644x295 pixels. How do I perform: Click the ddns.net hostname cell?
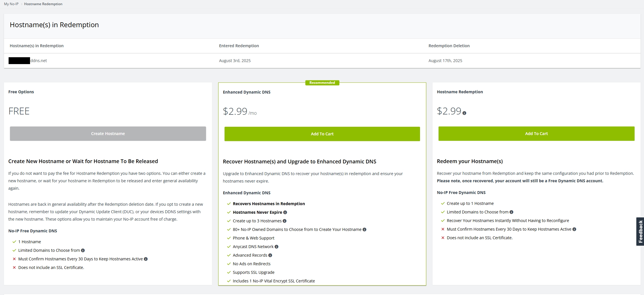pyautogui.click(x=28, y=61)
